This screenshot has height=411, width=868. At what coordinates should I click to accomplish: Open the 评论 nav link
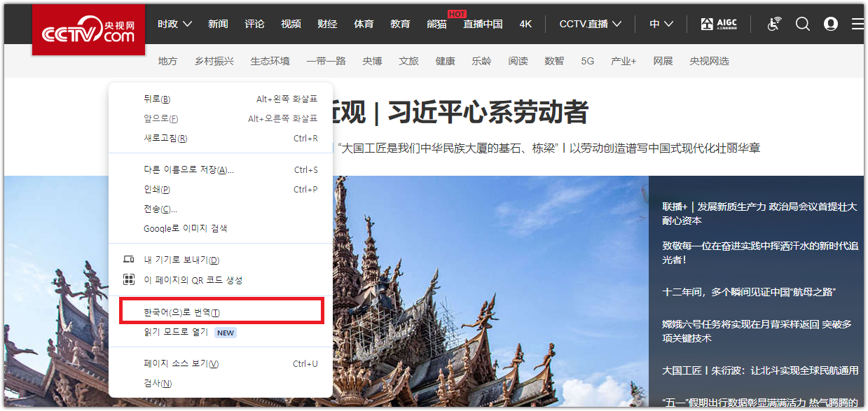click(254, 24)
